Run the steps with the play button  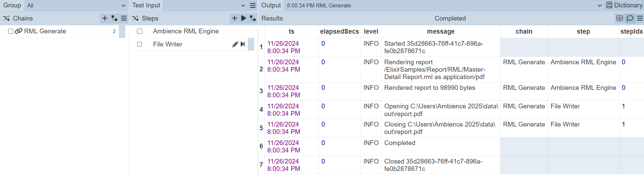click(x=244, y=18)
